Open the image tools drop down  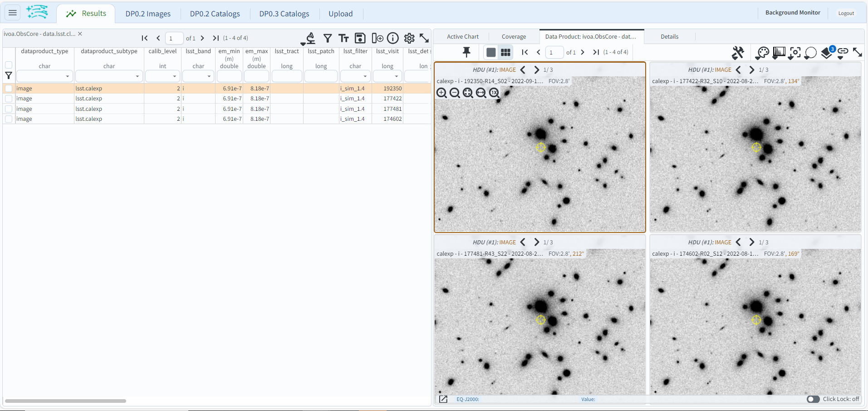[x=738, y=53]
